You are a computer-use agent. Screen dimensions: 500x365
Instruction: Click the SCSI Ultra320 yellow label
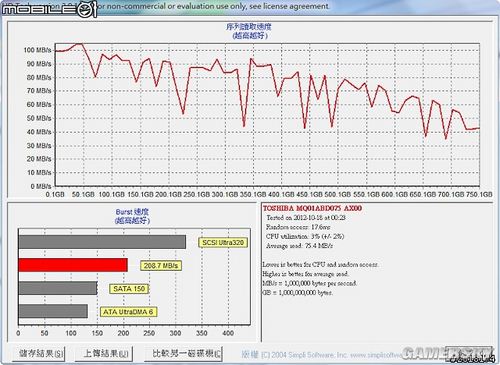pyautogui.click(x=223, y=242)
